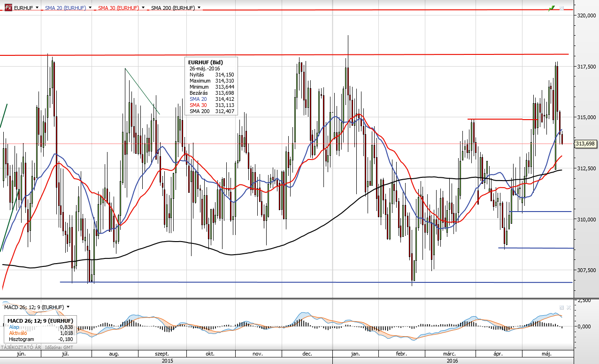The image size is (599, 364).
Task: Click the Bezárás row in info box
Action: click(x=212, y=93)
